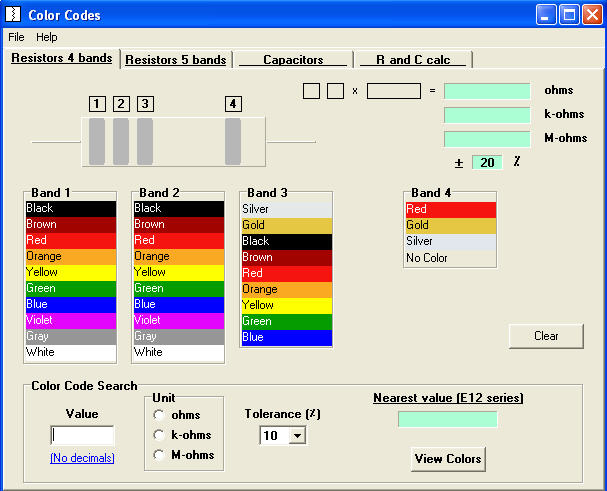Select the ohms unit radio button
Image resolution: width=607 pixels, height=491 pixels.
pos(157,415)
